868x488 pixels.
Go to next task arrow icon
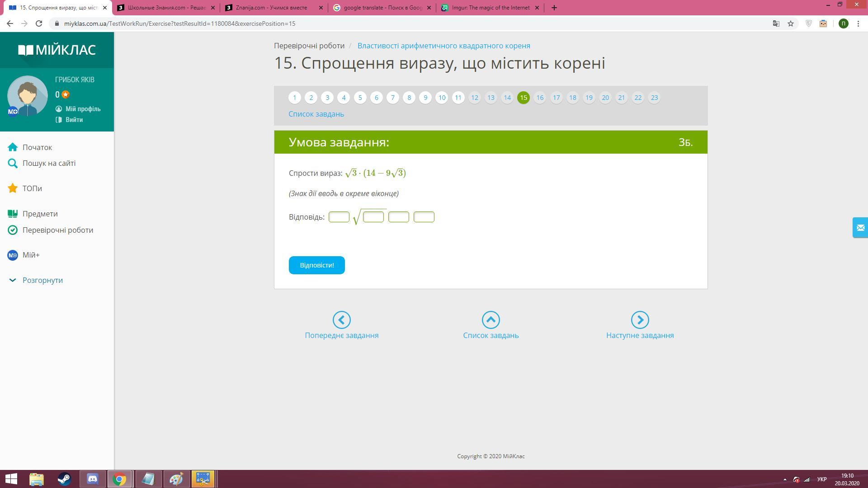pyautogui.click(x=640, y=320)
